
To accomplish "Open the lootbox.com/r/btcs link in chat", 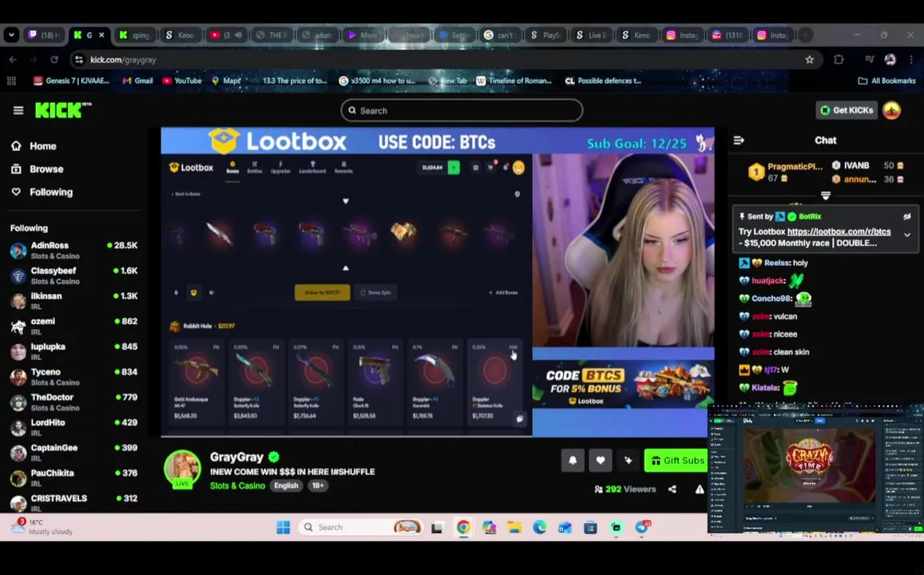I will tap(839, 232).
